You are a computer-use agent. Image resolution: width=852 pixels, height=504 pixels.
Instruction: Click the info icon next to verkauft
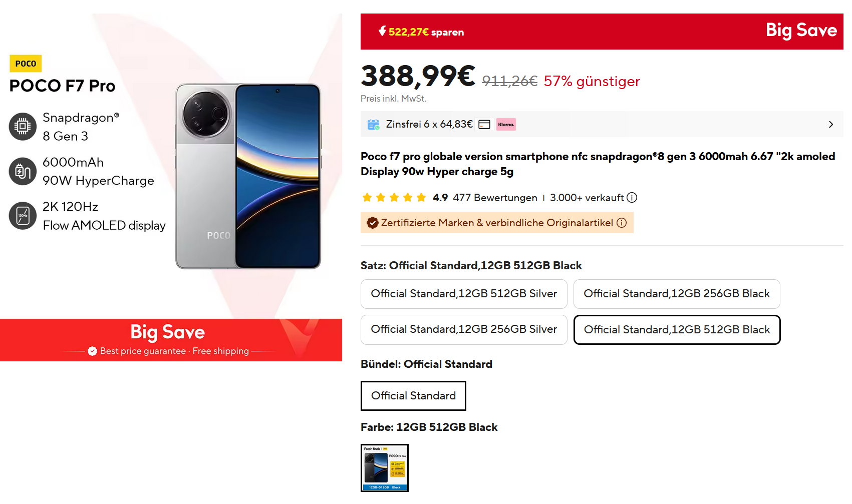coord(632,198)
